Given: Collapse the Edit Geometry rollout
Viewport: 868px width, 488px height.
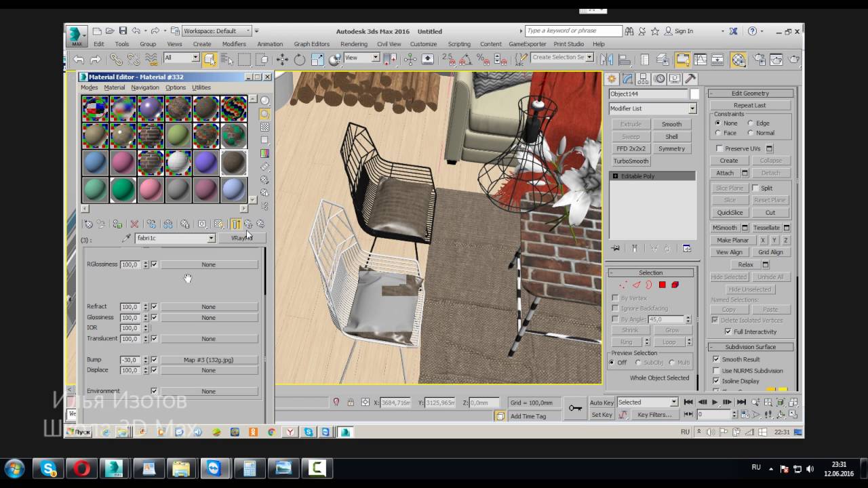Looking at the screenshot, I should coord(750,94).
